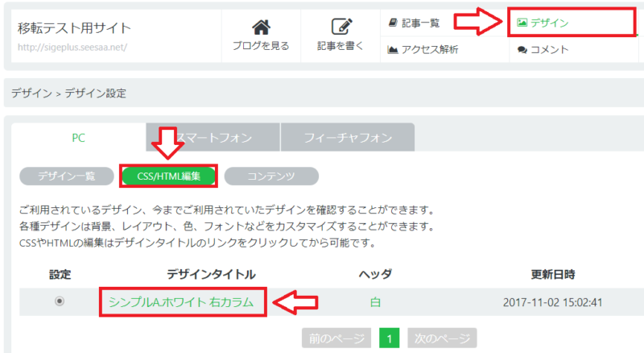Switch to the フィーチャフォン tab
644x353 pixels.
tap(348, 138)
